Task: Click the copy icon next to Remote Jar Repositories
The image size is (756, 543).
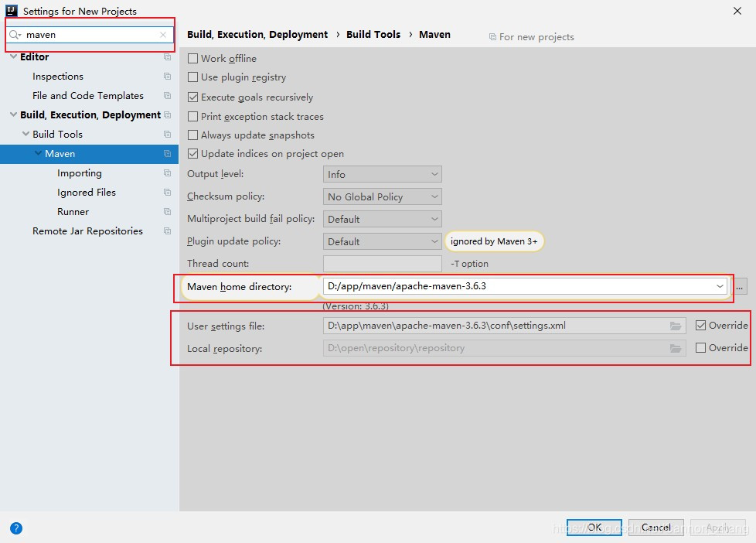Action: [167, 231]
